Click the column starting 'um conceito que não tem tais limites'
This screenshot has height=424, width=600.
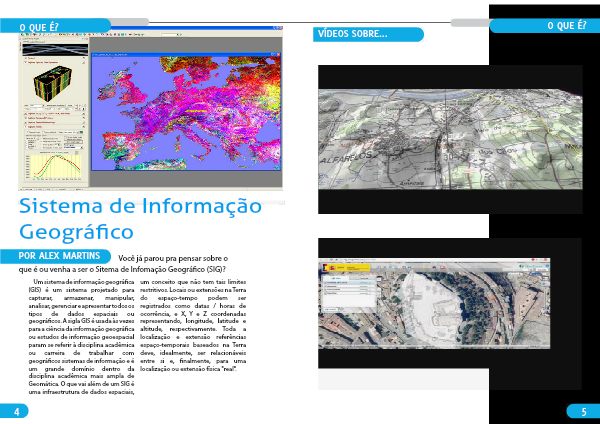193,325
